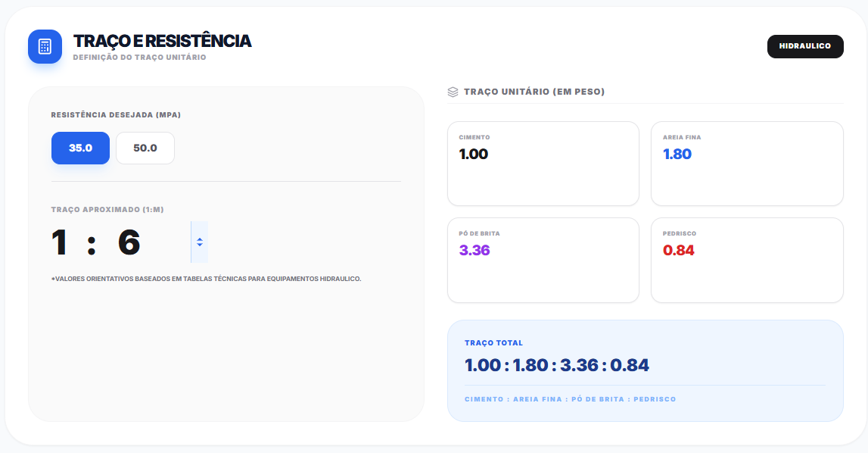
Task: Click the PEDRISCO card showing 0.84
Action: click(747, 260)
